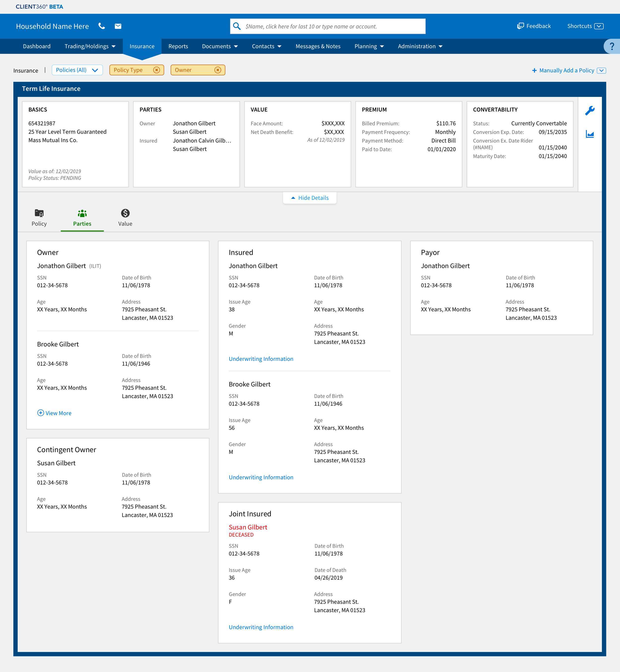Open Brooke Gilbert's Underwriting Information link
This screenshot has width=620, height=672.
point(261,477)
